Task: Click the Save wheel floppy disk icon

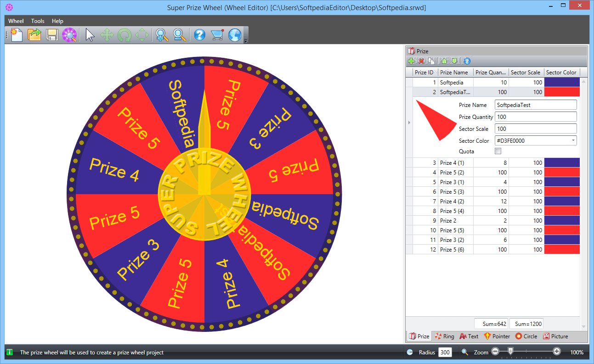Action: click(52, 35)
